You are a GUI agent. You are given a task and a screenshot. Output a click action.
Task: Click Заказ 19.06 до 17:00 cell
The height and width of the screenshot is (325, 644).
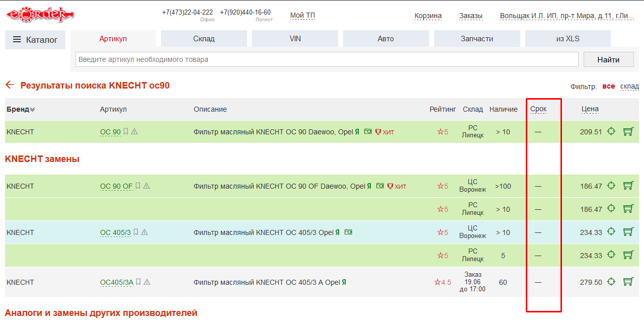tap(473, 282)
